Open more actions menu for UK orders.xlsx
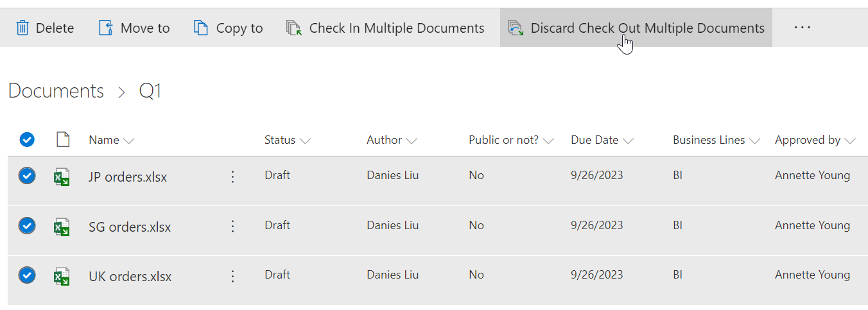Viewport: 868px width, 310px height. (x=233, y=276)
